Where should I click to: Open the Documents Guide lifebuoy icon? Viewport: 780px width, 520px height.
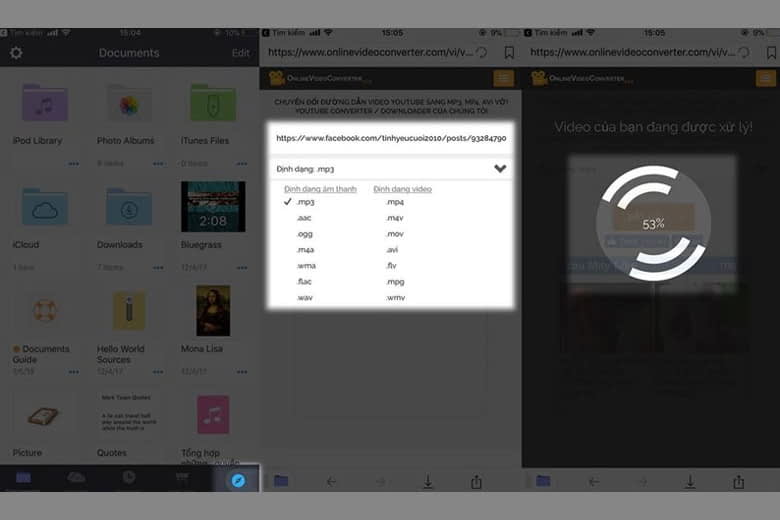45,311
